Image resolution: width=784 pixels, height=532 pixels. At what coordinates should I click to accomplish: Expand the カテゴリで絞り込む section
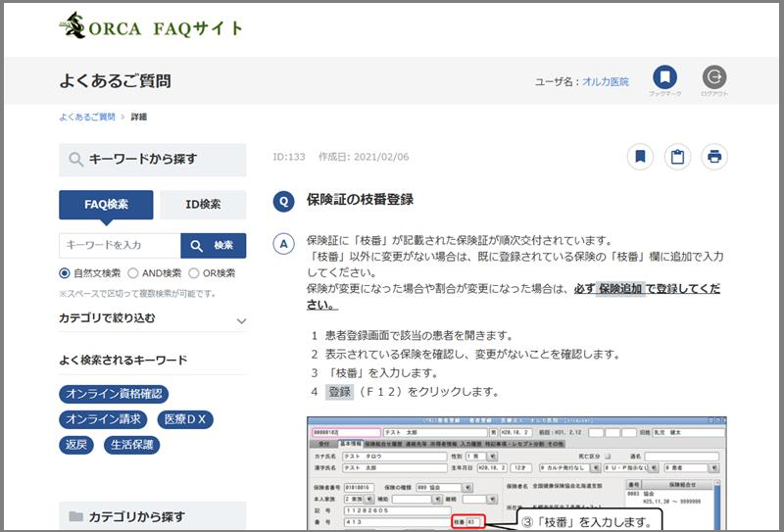241,320
